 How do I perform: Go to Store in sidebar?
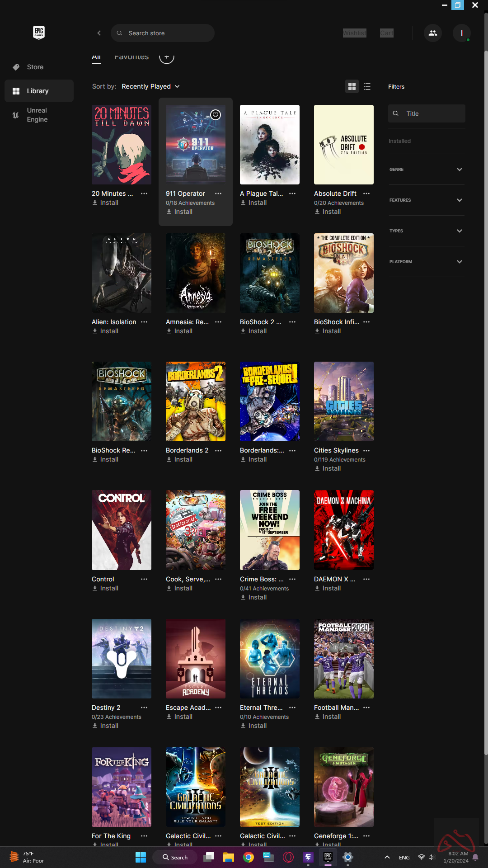(35, 67)
